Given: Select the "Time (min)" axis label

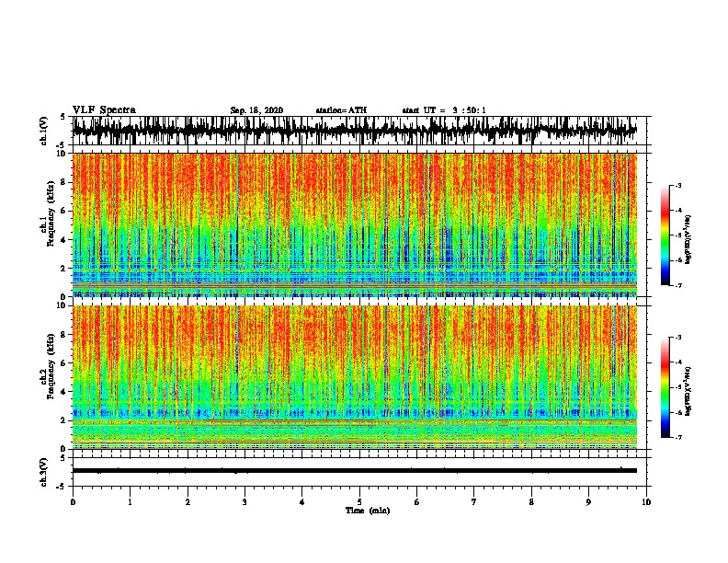Looking at the screenshot, I should (368, 511).
